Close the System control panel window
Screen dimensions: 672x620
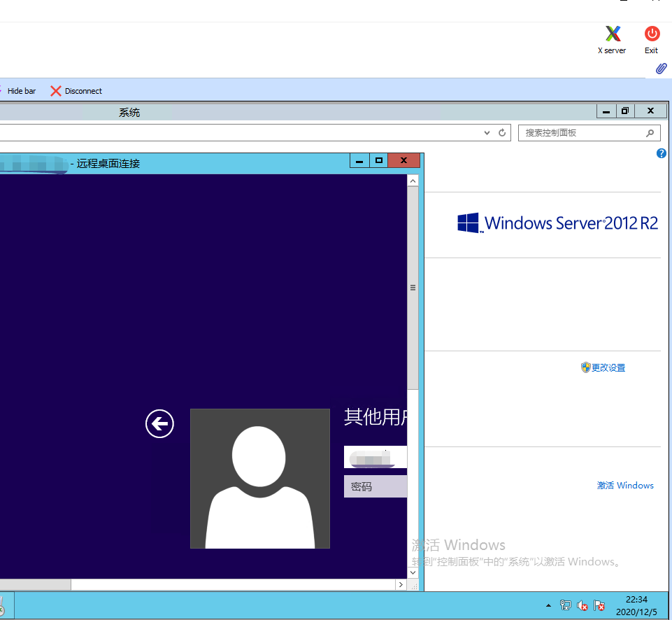pos(650,111)
